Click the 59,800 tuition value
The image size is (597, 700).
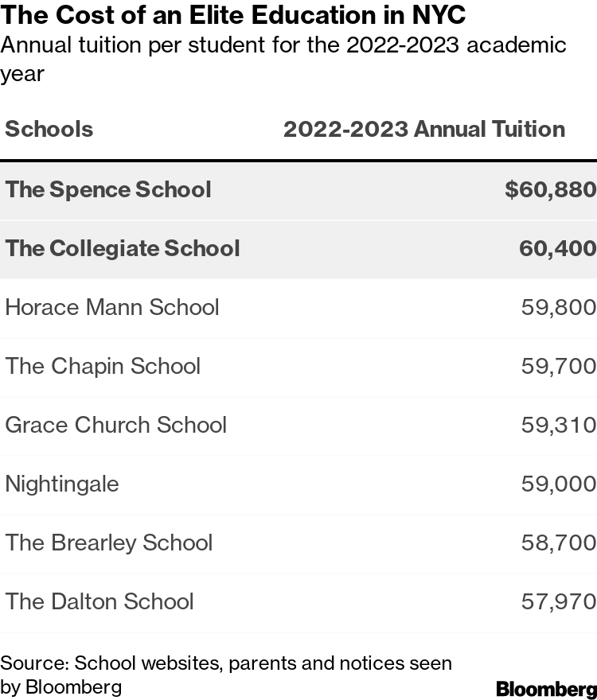pyautogui.click(x=558, y=307)
